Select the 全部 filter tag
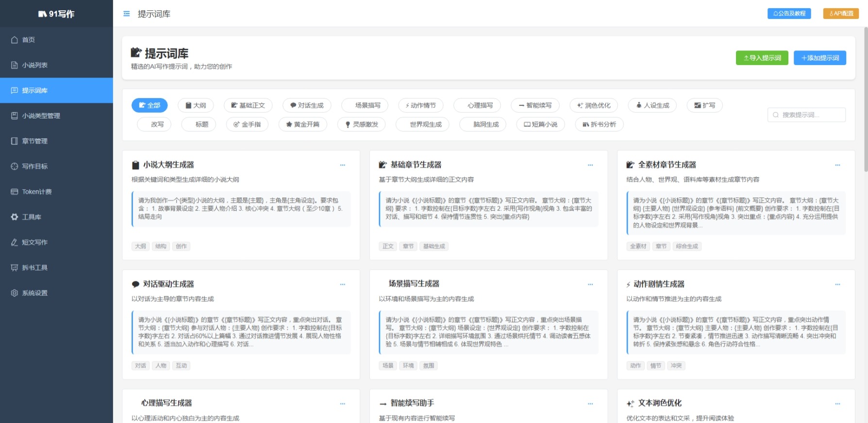 pyautogui.click(x=150, y=105)
